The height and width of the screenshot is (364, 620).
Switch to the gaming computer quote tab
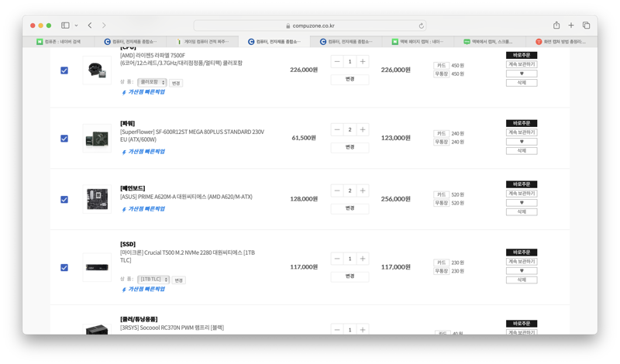click(x=202, y=42)
